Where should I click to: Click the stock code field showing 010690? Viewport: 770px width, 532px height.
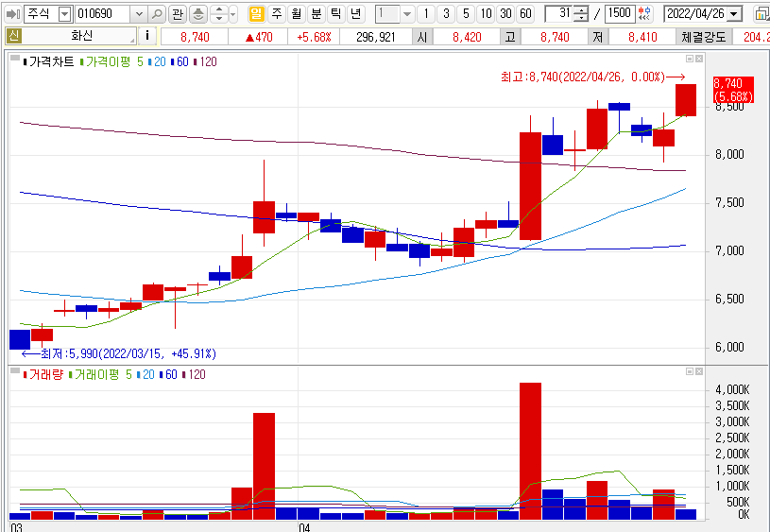click(x=102, y=14)
